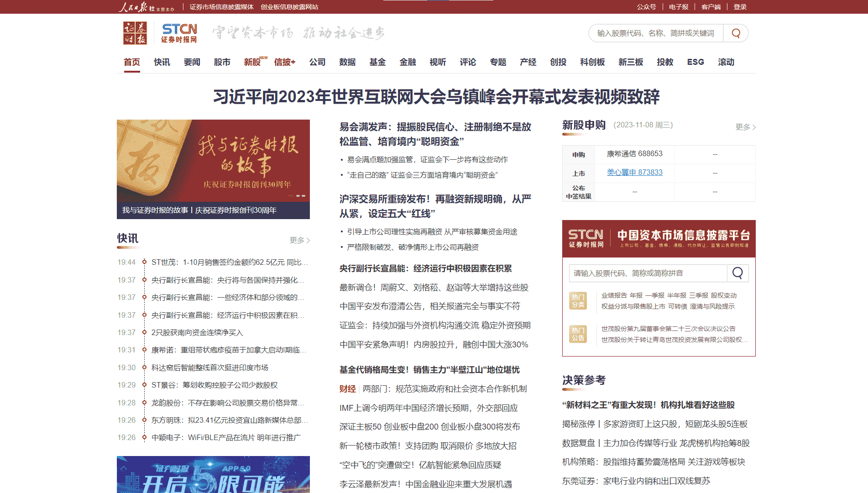868x493 pixels.
Task: Open the 创投 nav tab
Action: [558, 62]
